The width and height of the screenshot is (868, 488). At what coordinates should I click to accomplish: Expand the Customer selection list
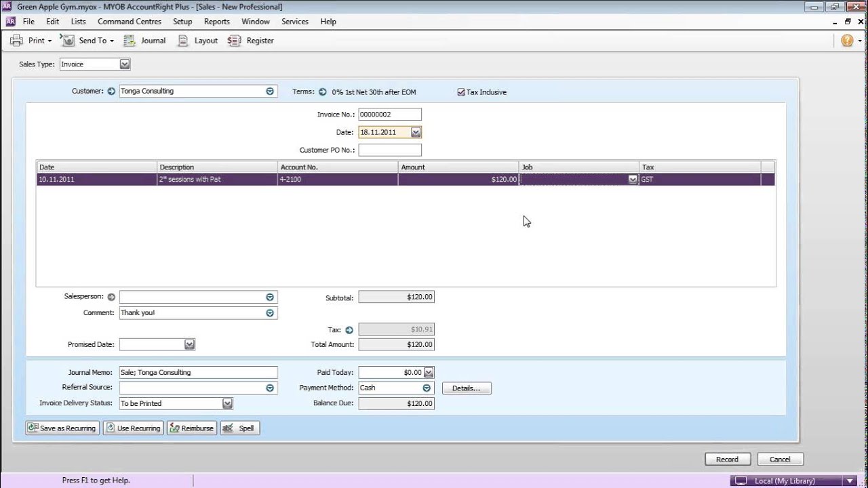point(270,91)
